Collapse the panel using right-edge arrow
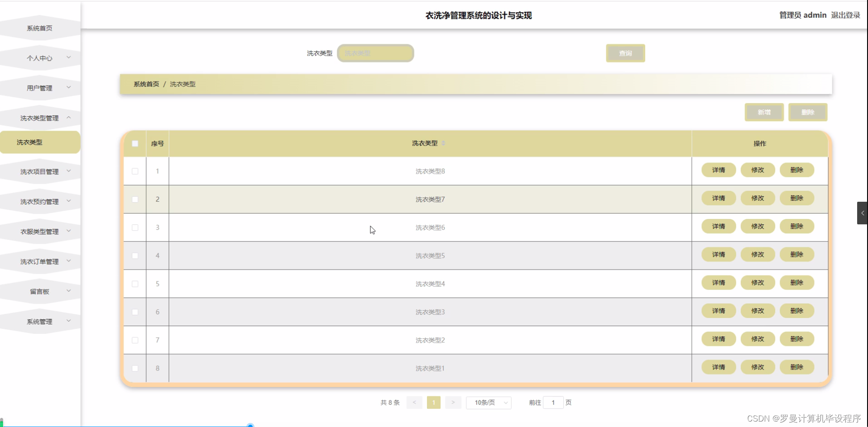The width and height of the screenshot is (868, 427). [863, 213]
